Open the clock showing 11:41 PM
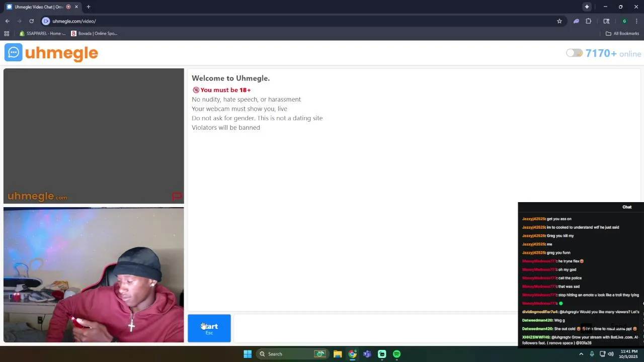 click(629, 354)
